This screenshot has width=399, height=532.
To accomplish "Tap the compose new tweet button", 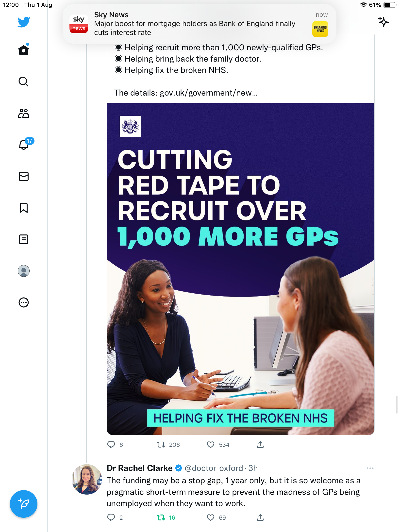I will (24, 504).
